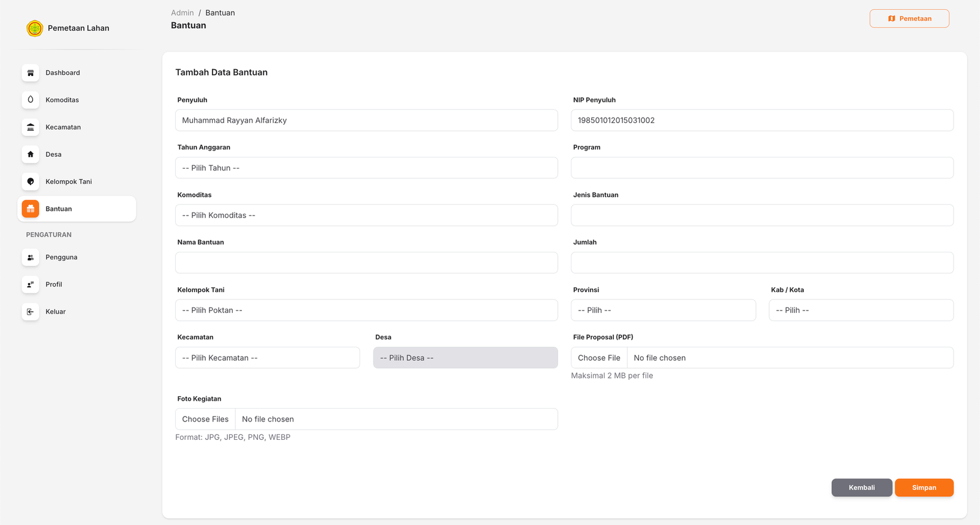Click the Bantuan breadcrumb text
The width and height of the screenshot is (980, 525).
(220, 13)
